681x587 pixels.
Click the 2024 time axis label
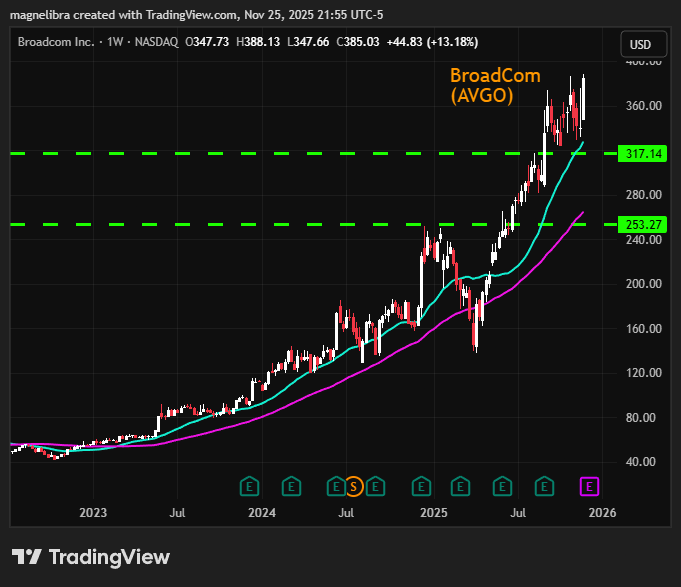coord(262,513)
